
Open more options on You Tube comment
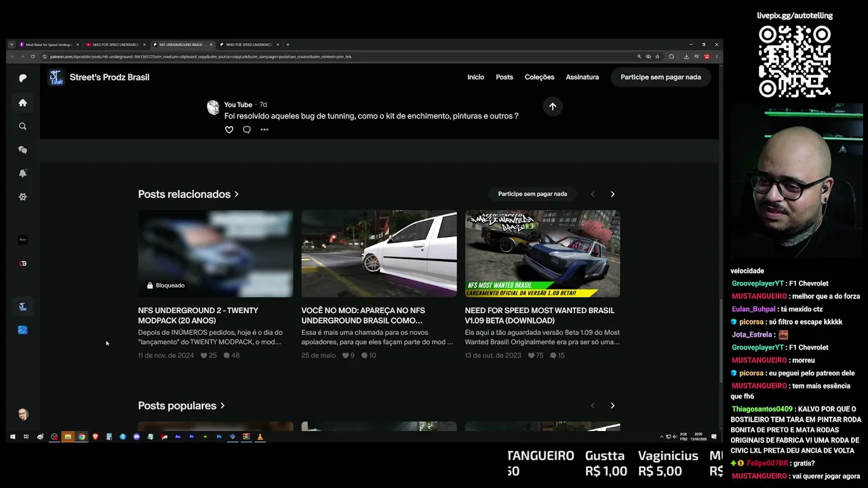tap(264, 129)
